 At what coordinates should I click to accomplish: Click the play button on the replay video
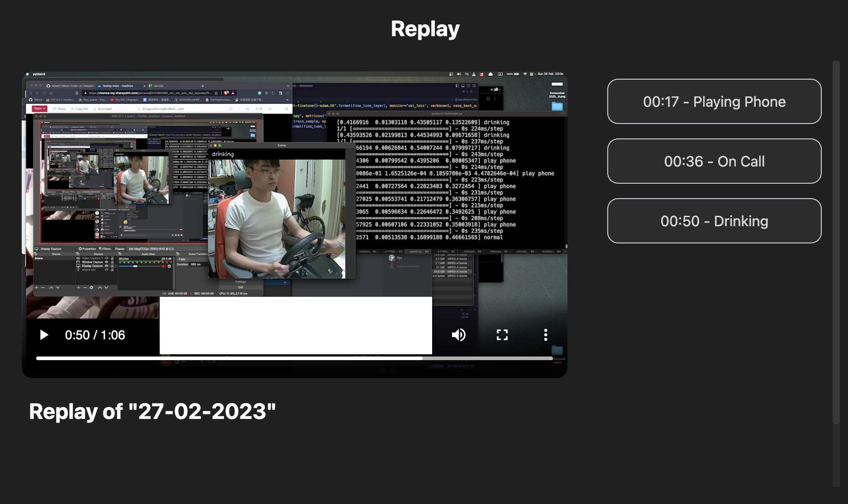tap(44, 335)
